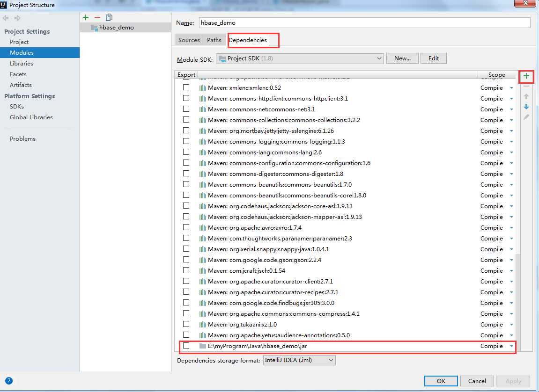539x392 pixels.
Task: Check export for jetty-sslengine:6.1.26
Action: coord(186,131)
